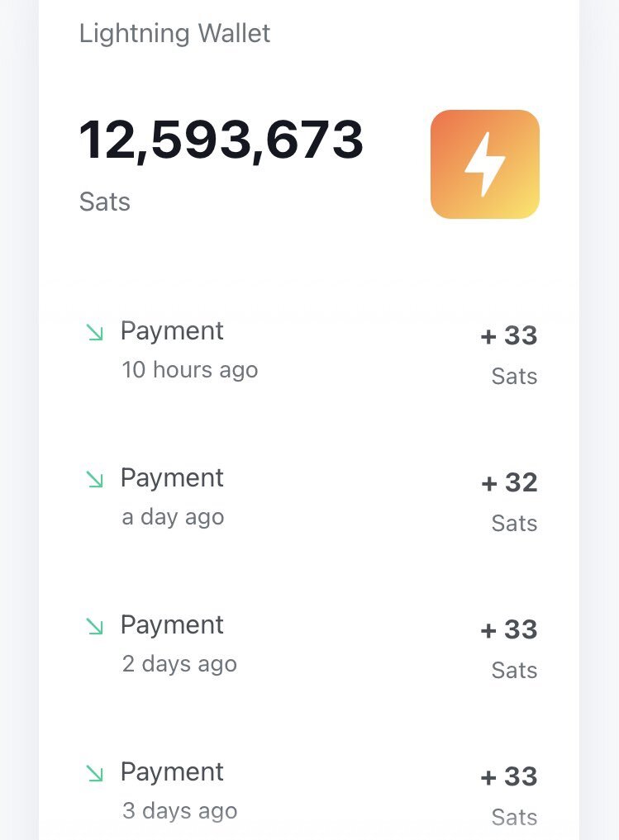Click incoming arrow on a day ago payment
The width and height of the screenshot is (619, 840).
point(95,479)
